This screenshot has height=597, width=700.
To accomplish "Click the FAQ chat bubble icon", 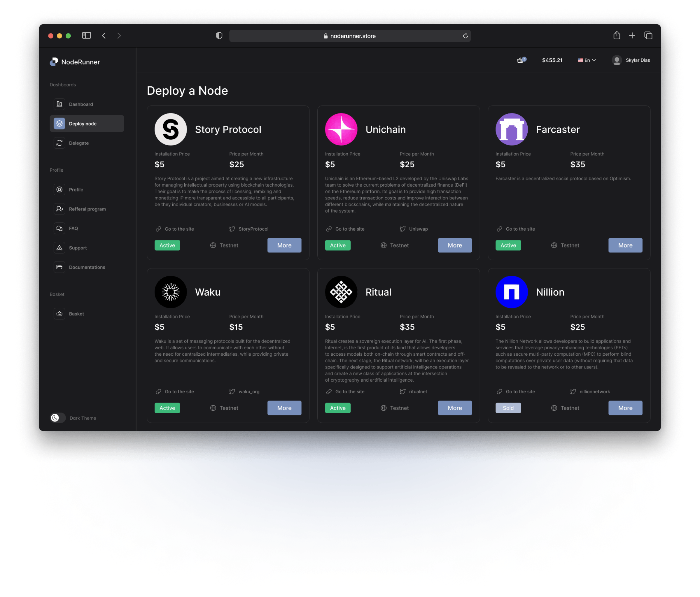I will pos(60,228).
